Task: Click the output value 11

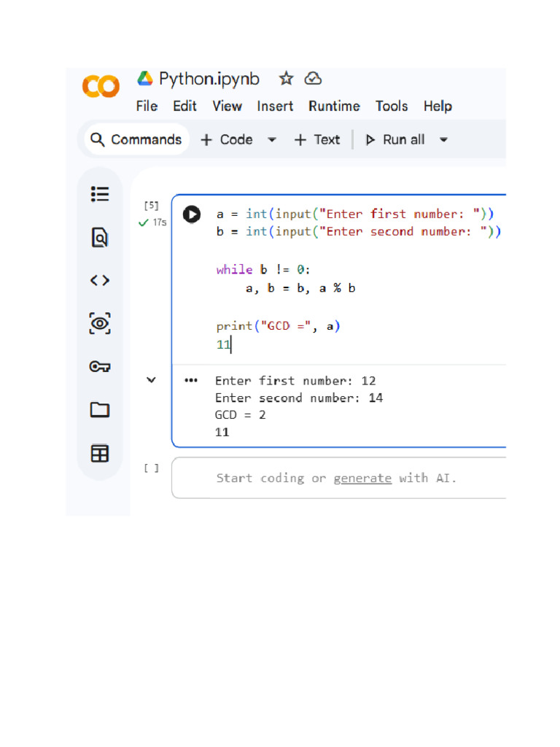Action: 222,432
